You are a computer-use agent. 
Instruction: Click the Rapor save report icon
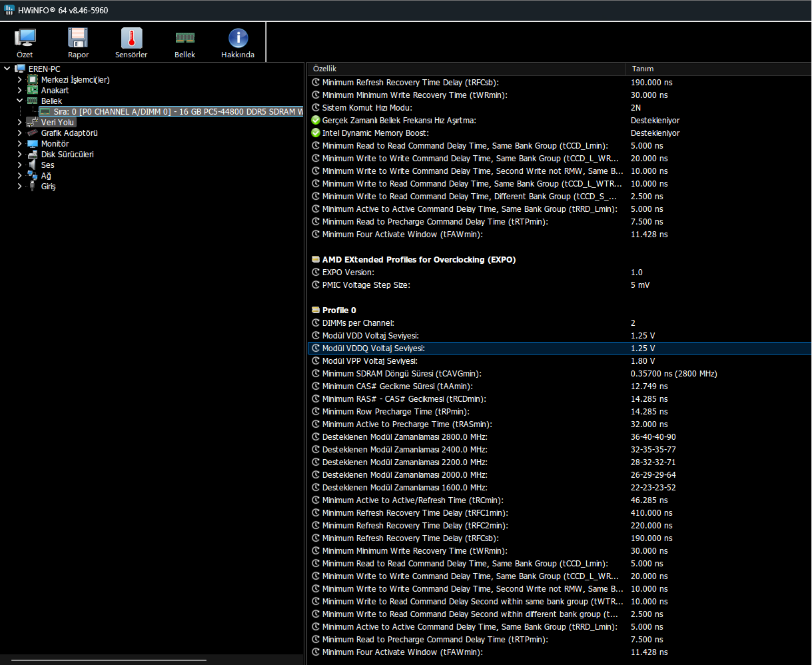tap(79, 37)
